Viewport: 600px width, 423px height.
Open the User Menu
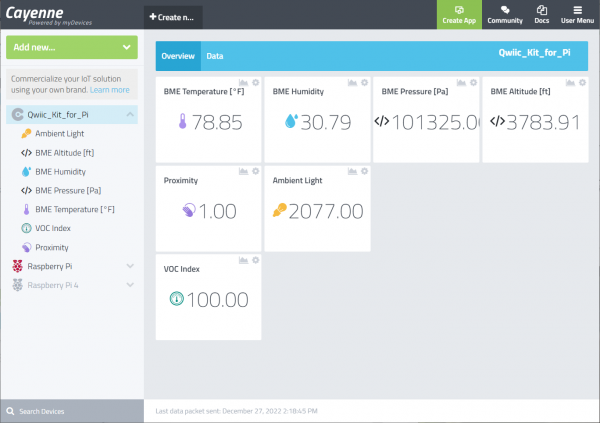[577, 15]
